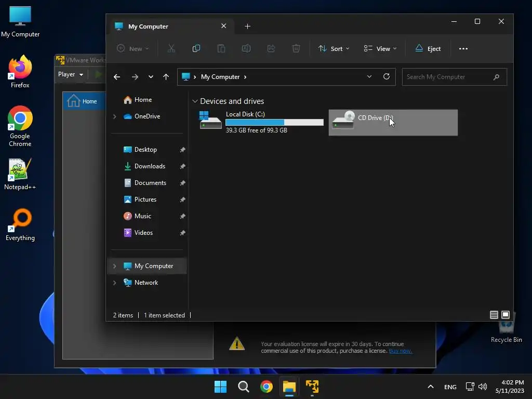Open taskbar Search
Screen dimensions: 532x399
coord(243,387)
